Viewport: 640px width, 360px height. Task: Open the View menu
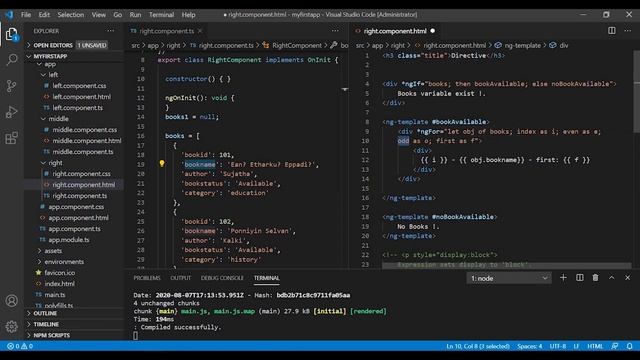pyautogui.click(x=98, y=15)
